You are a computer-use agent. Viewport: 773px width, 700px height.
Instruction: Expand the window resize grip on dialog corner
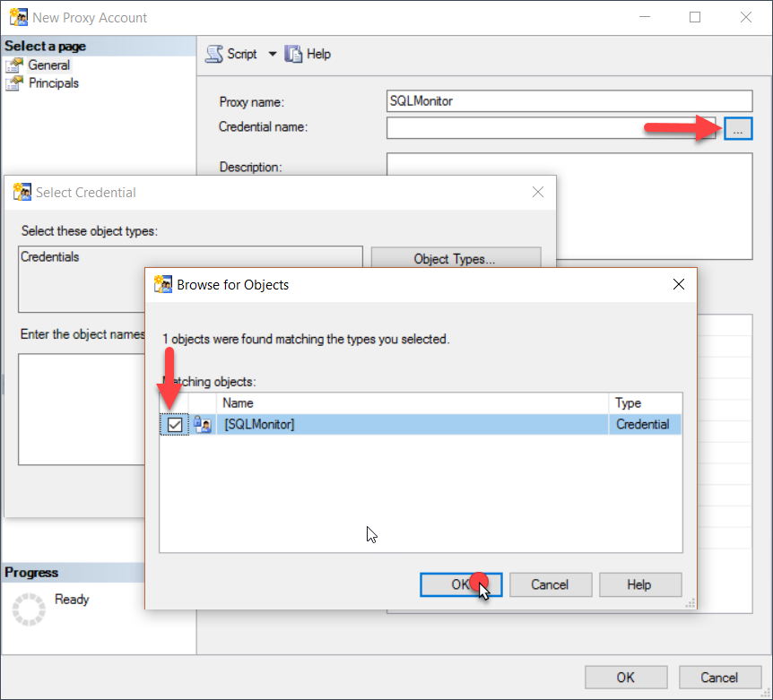pos(689,602)
